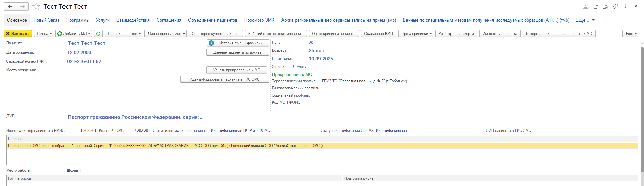The image size is (644, 186).
Task: Expand the Проф прививки dropdown
Action: point(416,34)
